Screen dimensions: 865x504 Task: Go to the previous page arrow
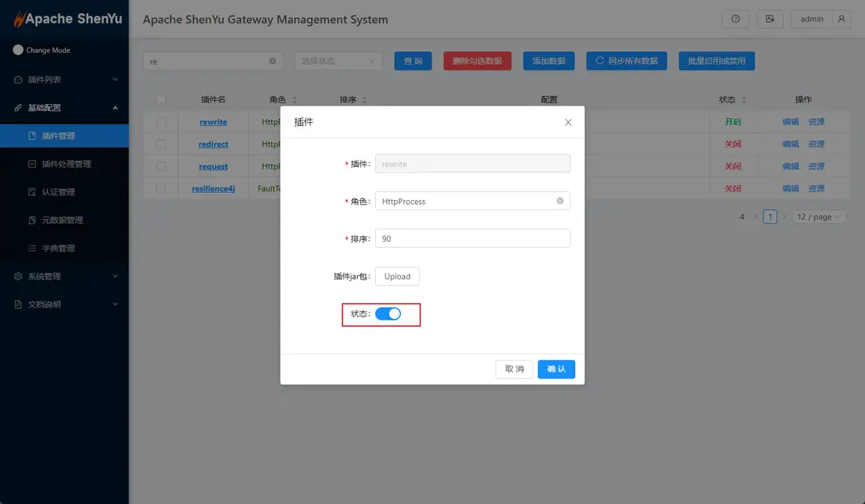pos(755,217)
